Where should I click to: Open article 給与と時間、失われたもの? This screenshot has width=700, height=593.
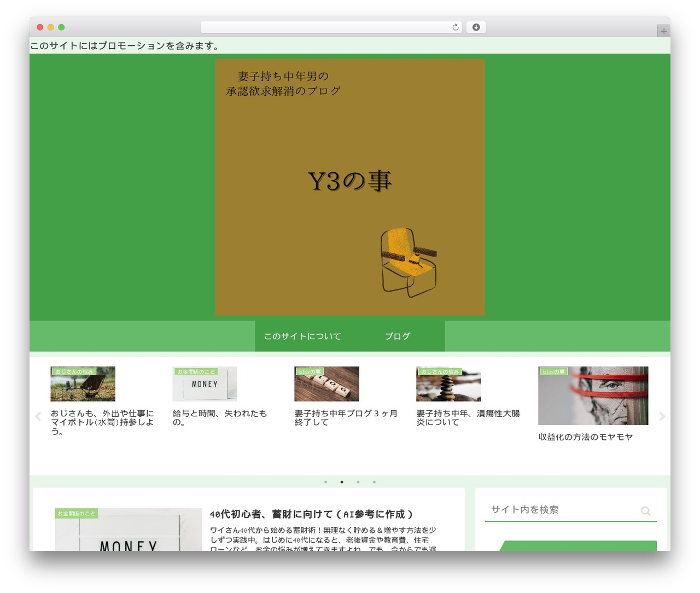pyautogui.click(x=220, y=418)
